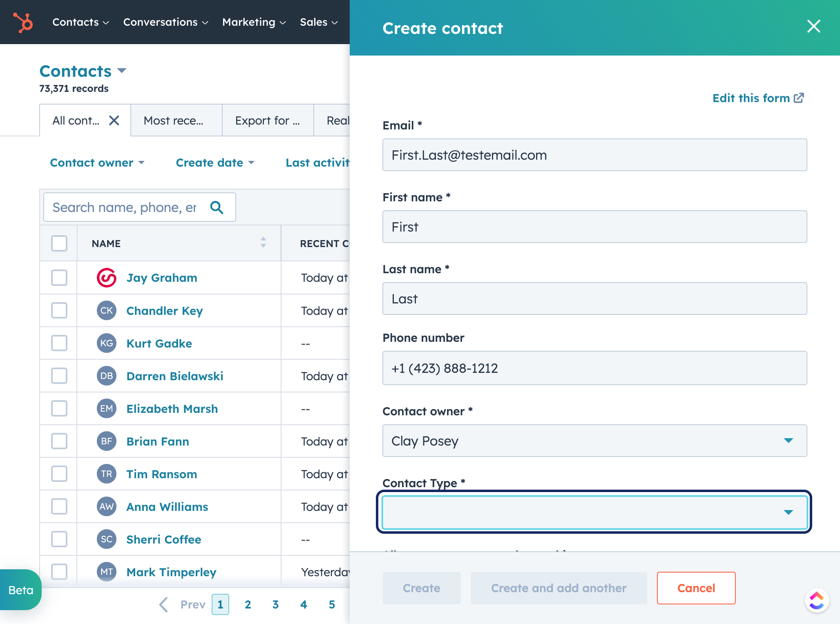Viewport: 840px width, 624px height.
Task: Close the All contacts tab with X
Action: [114, 120]
